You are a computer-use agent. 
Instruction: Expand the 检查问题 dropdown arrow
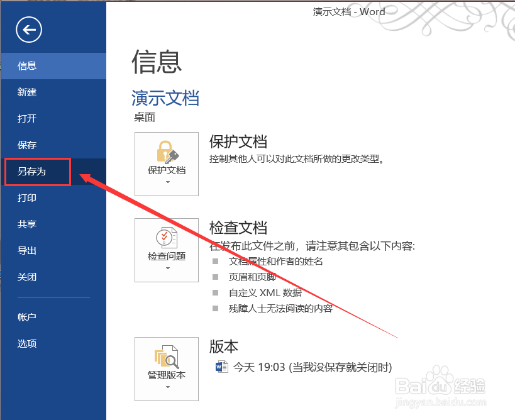[x=168, y=268]
